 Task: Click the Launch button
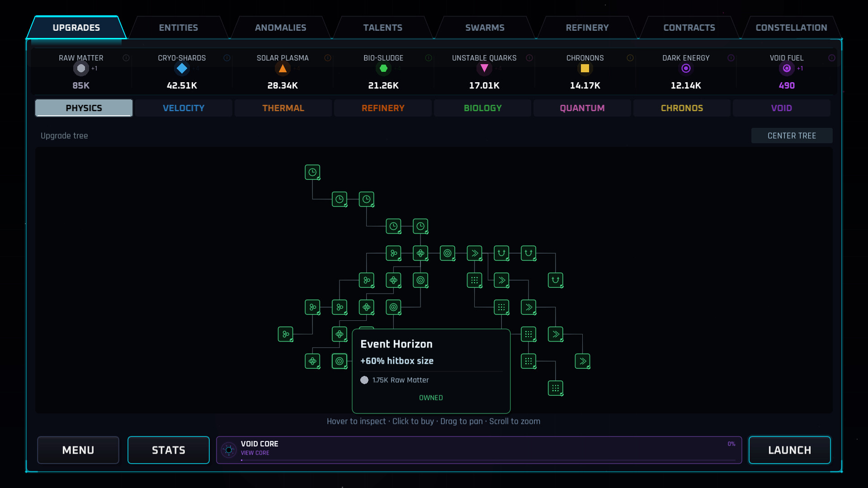(790, 450)
